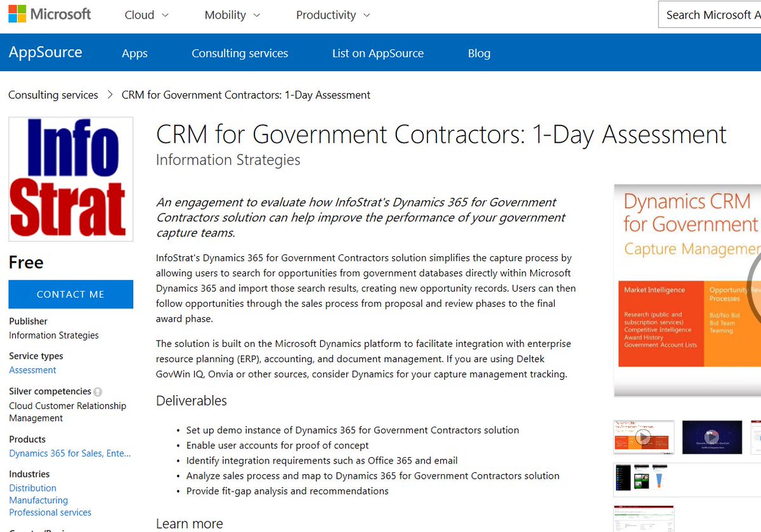Select the dark blue video thumbnail
Screen dimensions: 761x532
pos(712,437)
